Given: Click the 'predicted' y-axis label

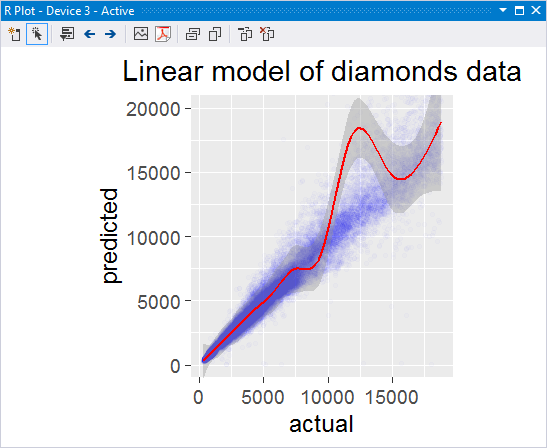Looking at the screenshot, I should pos(111,236).
